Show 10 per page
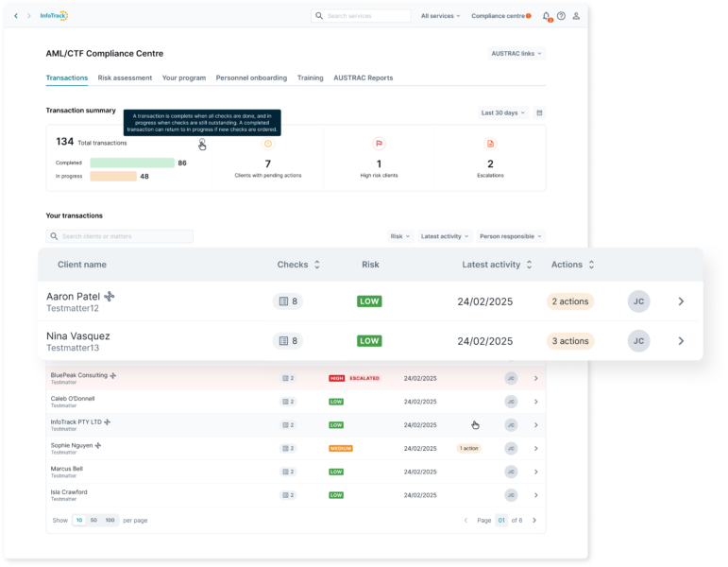The width and height of the screenshot is (728, 567). 79,520
